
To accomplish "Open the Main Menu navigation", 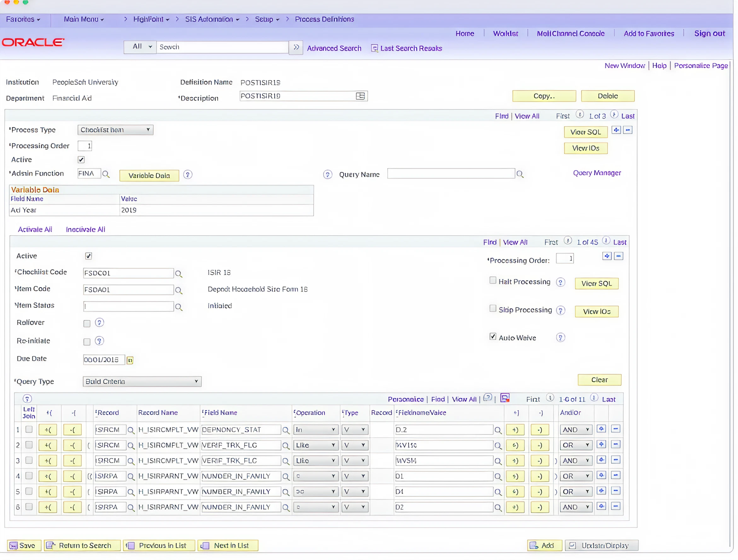I will [83, 19].
